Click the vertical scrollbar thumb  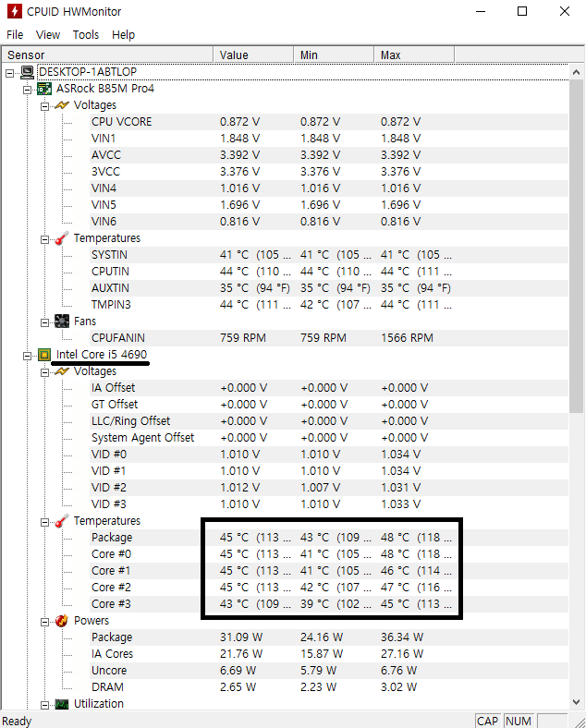pos(576,246)
